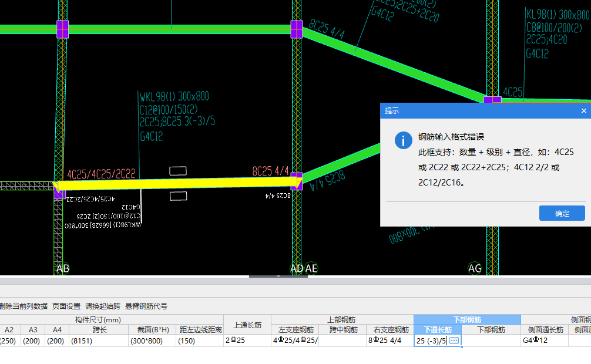Select the 上通长筋 cell with 2⌀25

[247, 341]
